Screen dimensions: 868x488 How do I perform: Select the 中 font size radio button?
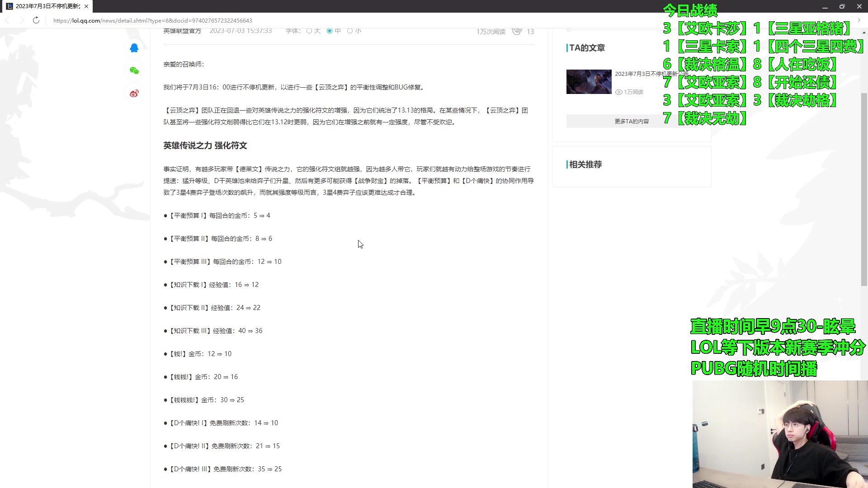pos(330,31)
